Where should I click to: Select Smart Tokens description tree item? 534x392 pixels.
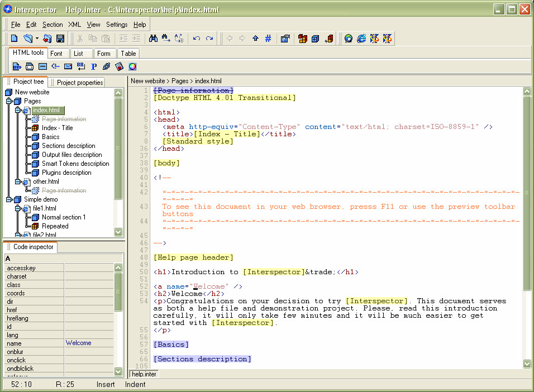point(75,164)
